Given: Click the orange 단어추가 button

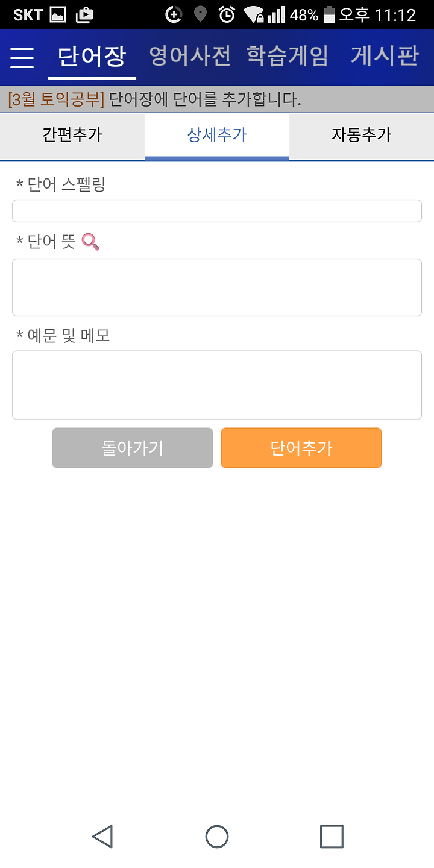Looking at the screenshot, I should click(x=301, y=448).
